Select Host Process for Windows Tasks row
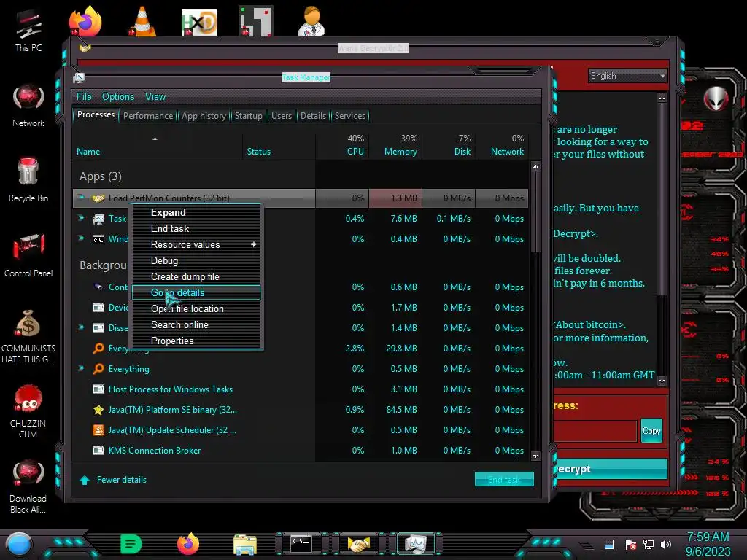Viewport: 747px width, 560px height. pos(300,389)
